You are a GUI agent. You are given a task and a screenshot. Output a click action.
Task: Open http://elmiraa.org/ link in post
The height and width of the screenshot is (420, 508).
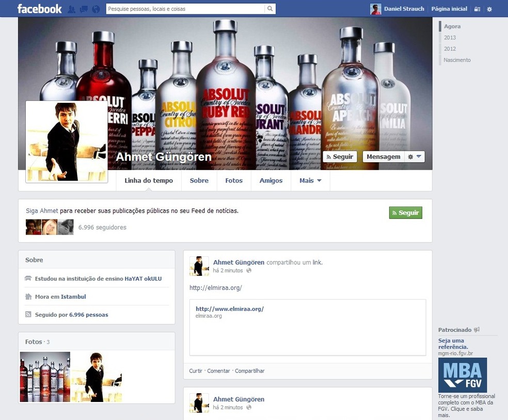(216, 287)
